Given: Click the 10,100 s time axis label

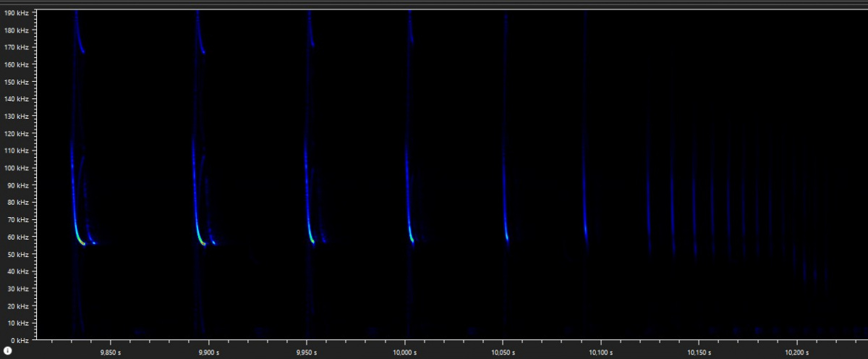Looking at the screenshot, I should tap(600, 352).
